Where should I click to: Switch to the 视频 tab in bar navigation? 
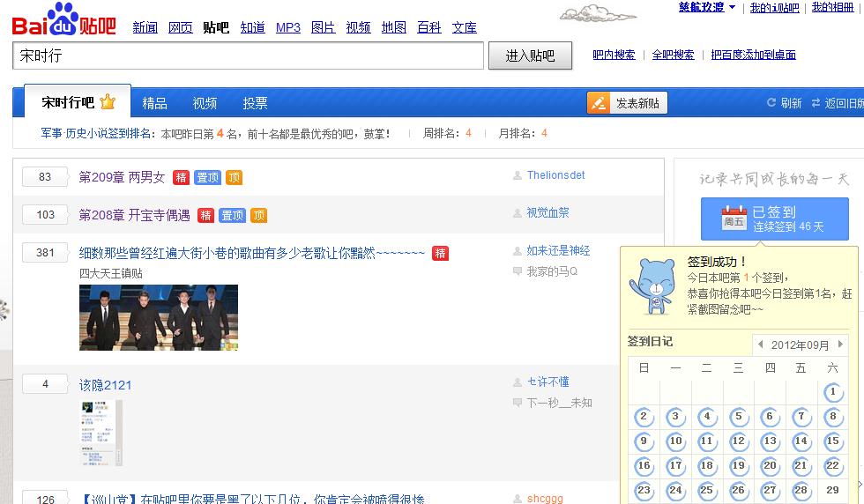click(205, 103)
